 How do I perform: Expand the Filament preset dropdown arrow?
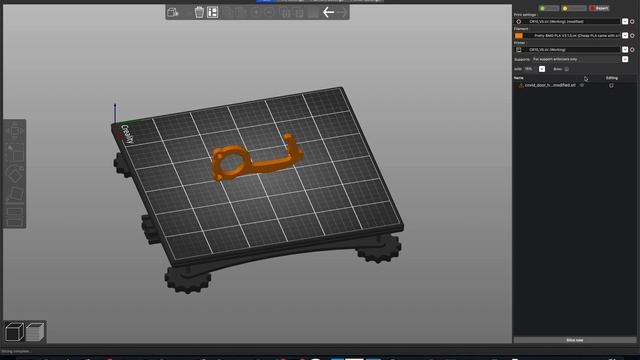(625, 36)
